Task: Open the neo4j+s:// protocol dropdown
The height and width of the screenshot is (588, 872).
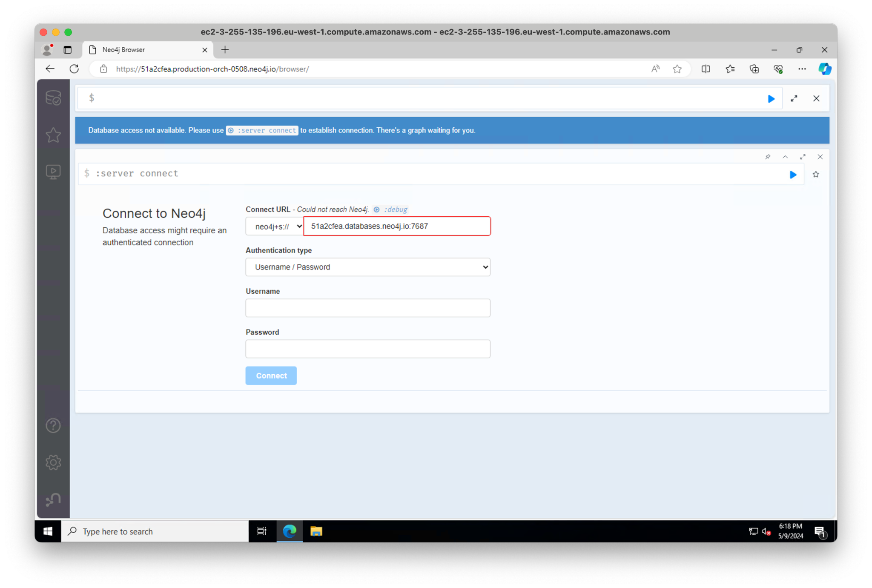Action: click(x=275, y=226)
